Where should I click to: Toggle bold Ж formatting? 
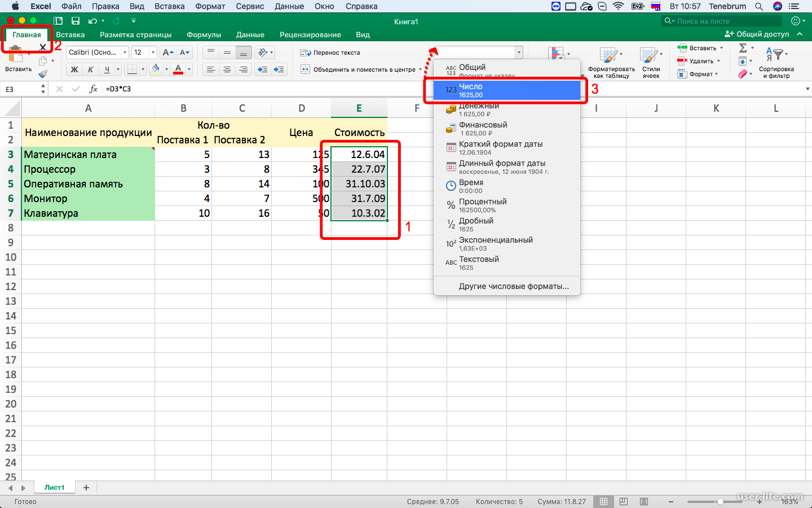74,69
